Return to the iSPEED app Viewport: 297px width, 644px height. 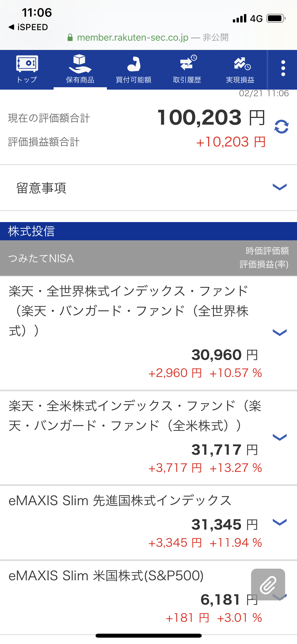coord(29,27)
